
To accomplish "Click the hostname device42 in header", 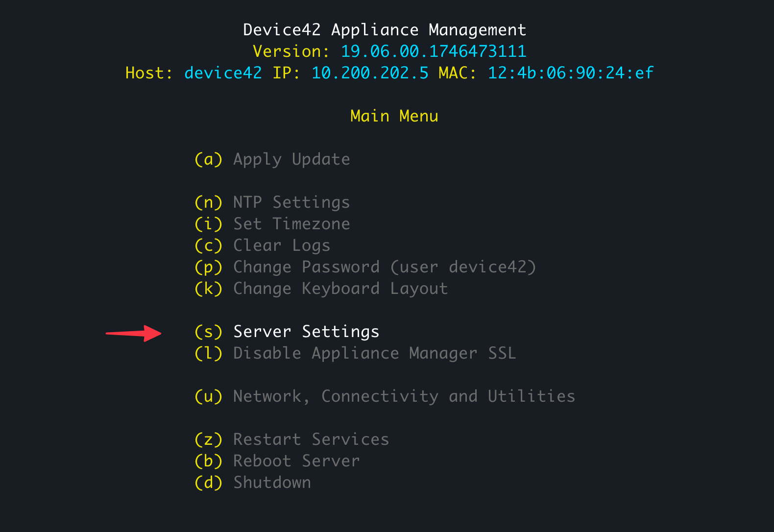I will coord(223,73).
